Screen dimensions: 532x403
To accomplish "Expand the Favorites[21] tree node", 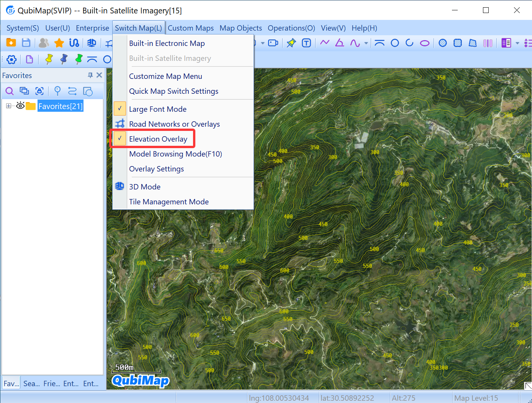I will click(x=8, y=106).
